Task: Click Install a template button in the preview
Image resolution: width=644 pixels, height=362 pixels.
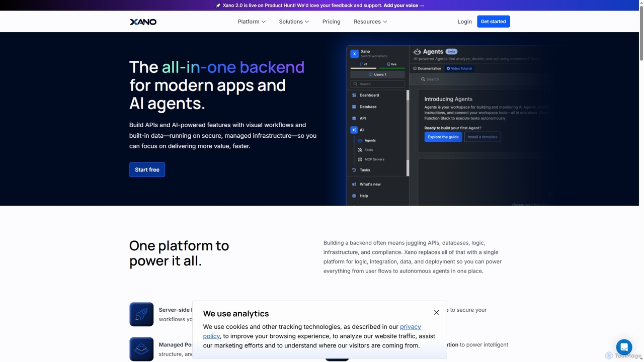Action: [482, 137]
